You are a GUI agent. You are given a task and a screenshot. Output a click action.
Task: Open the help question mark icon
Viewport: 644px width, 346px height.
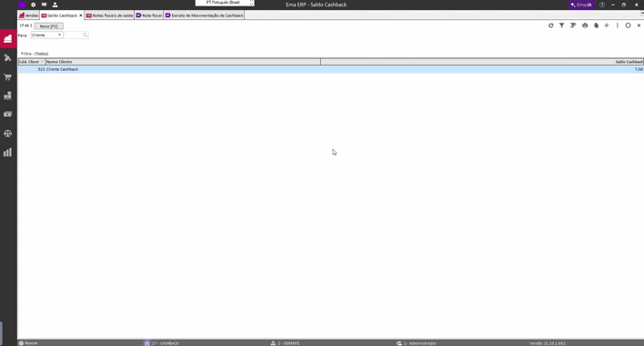(602, 5)
